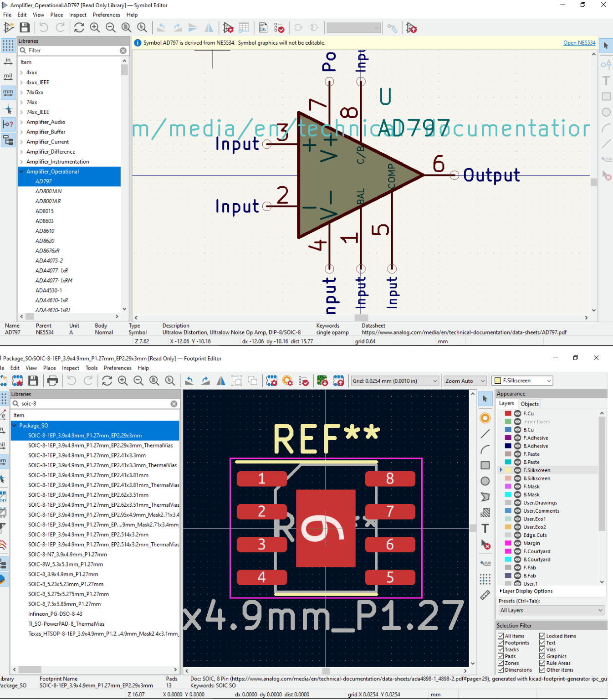The width and height of the screenshot is (613, 700).
Task: Open the symbol datasheet icon
Action: [x=263, y=28]
